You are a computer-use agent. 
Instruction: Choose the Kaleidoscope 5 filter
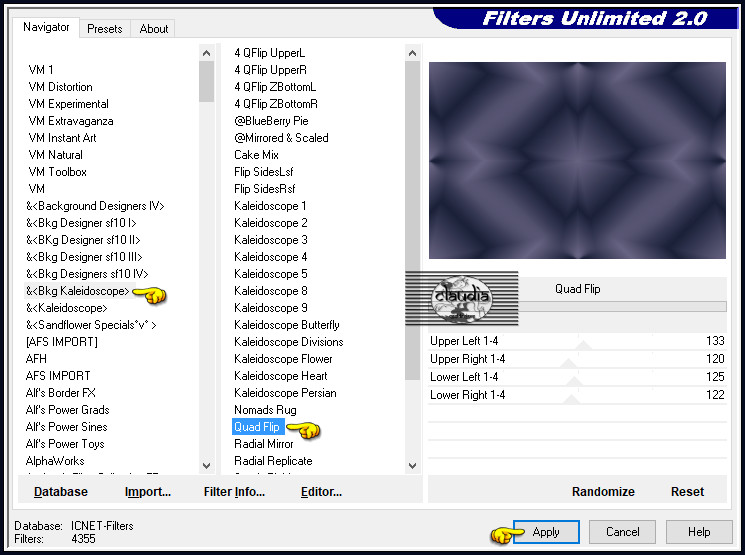click(x=271, y=274)
